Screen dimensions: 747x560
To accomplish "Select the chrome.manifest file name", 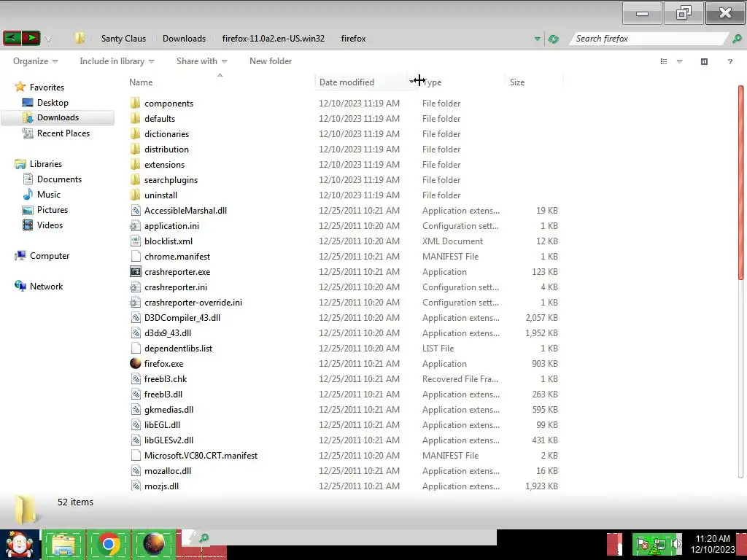I will (177, 256).
